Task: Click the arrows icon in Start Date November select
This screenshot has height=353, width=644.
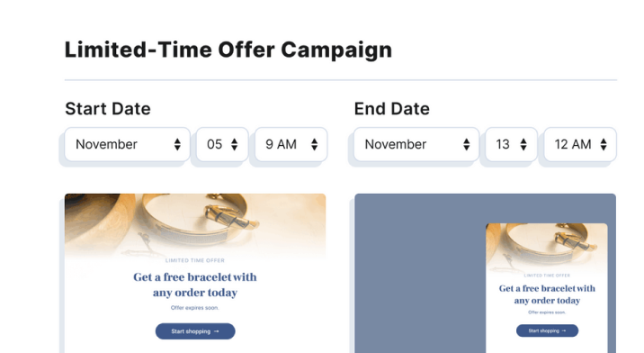Action: tap(177, 144)
